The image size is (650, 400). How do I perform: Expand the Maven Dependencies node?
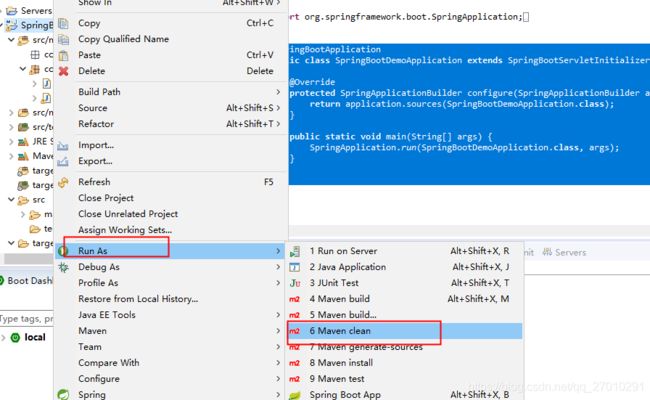(11, 156)
